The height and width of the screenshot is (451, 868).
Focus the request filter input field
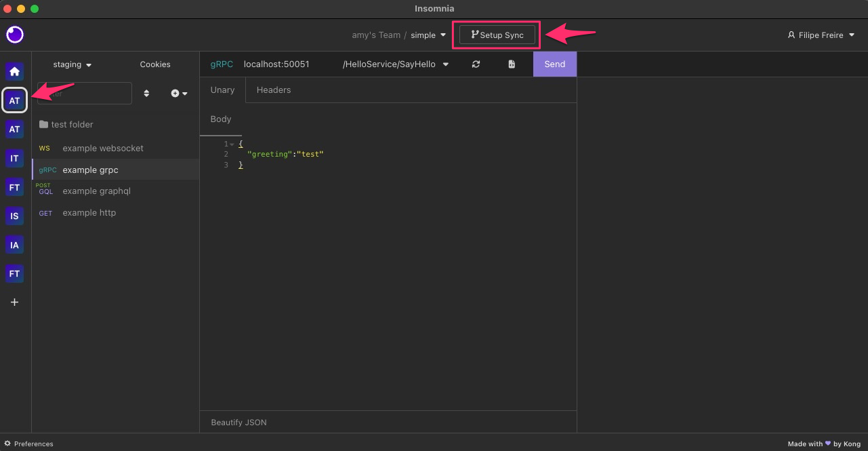[x=85, y=94]
